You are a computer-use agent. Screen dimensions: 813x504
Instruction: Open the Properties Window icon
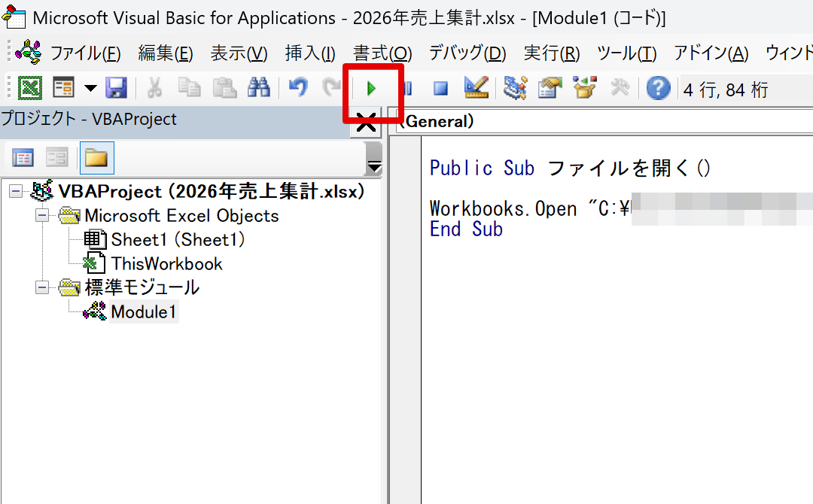pyautogui.click(x=550, y=89)
